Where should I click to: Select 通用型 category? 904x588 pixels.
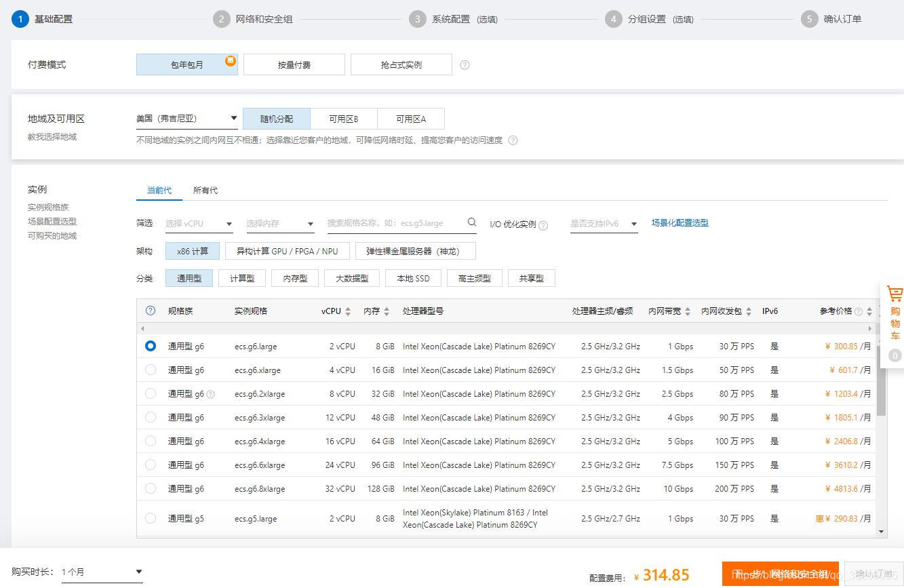click(x=189, y=278)
